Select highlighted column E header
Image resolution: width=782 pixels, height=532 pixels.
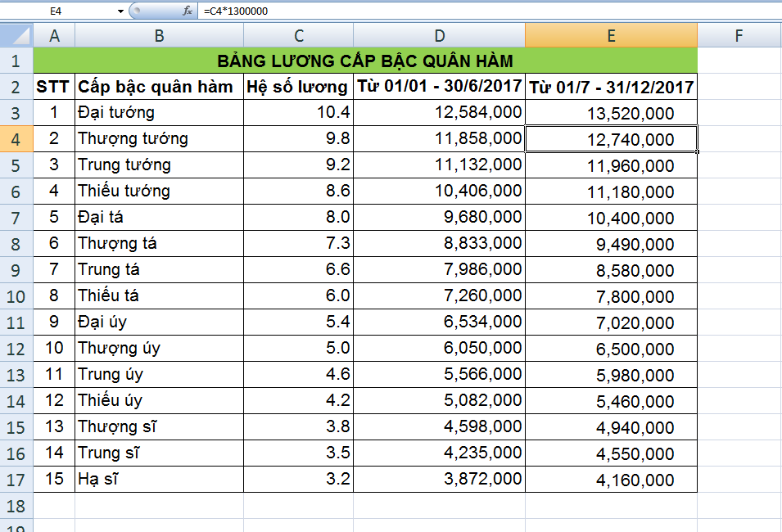tap(611, 35)
